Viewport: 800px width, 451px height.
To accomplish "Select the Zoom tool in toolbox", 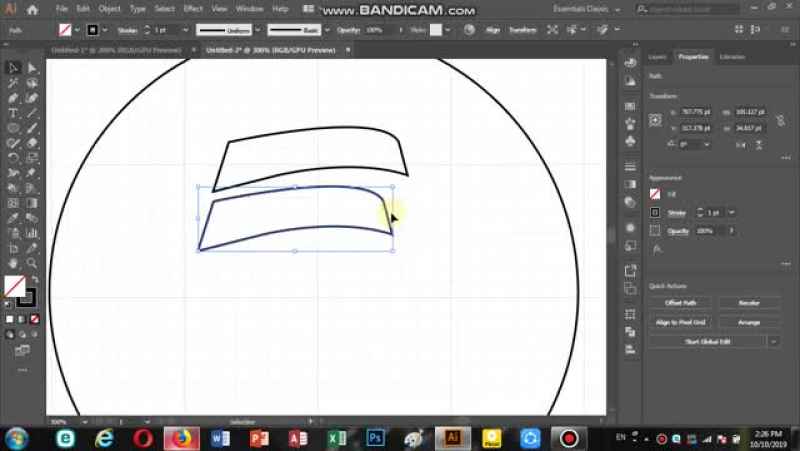I will coord(32,263).
